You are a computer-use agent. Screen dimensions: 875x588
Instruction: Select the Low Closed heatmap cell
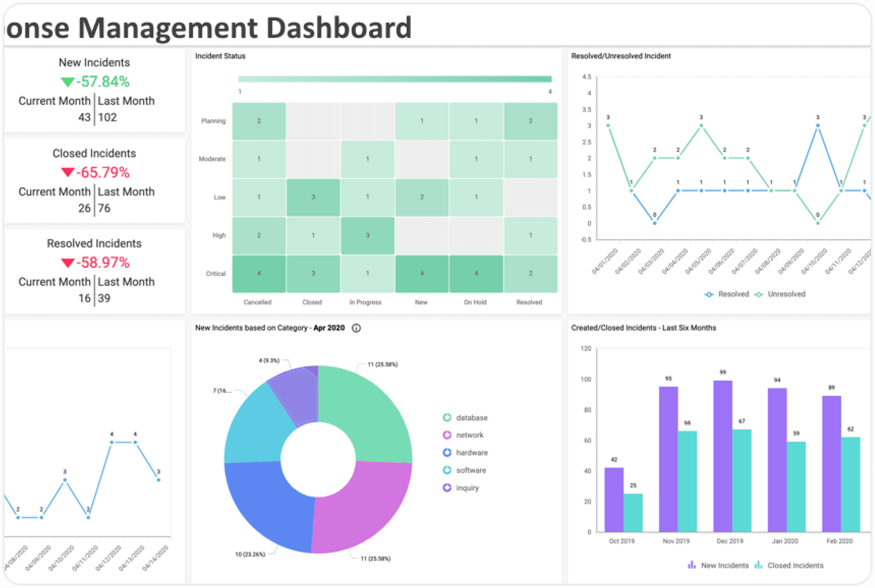coord(313,197)
